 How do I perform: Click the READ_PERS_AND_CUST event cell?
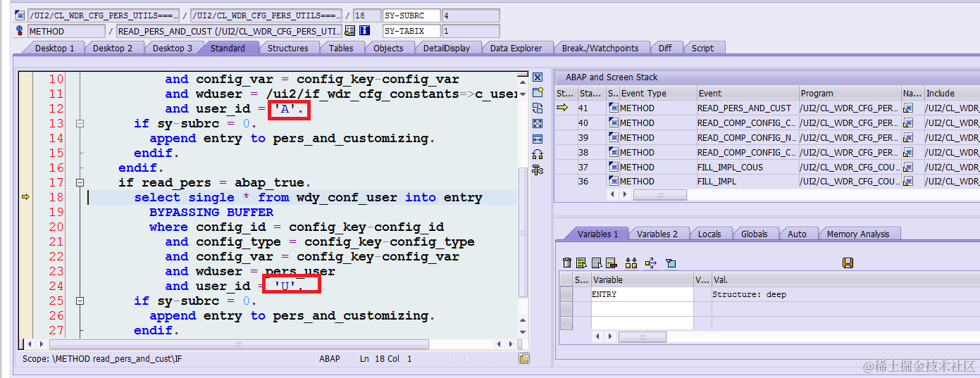click(747, 108)
